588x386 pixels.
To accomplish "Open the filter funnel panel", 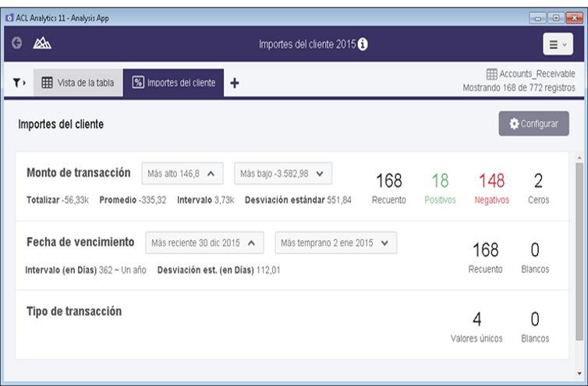I will point(19,83).
